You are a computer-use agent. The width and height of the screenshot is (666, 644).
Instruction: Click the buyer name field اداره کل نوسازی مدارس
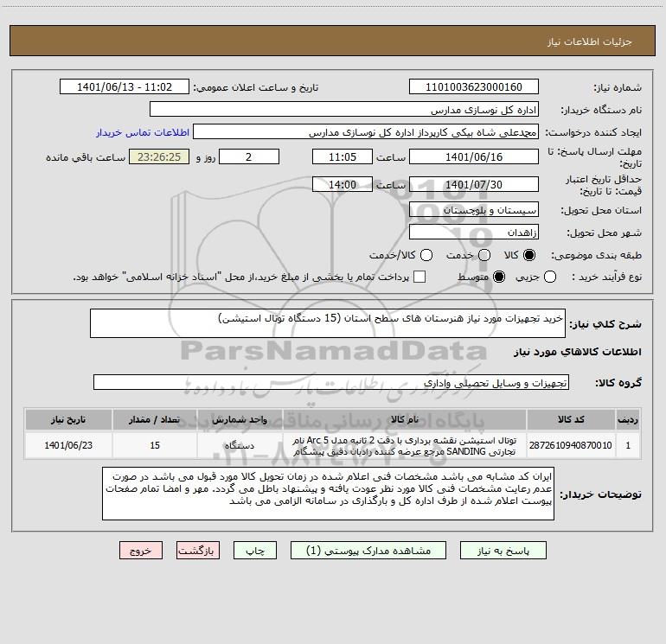tap(344, 109)
